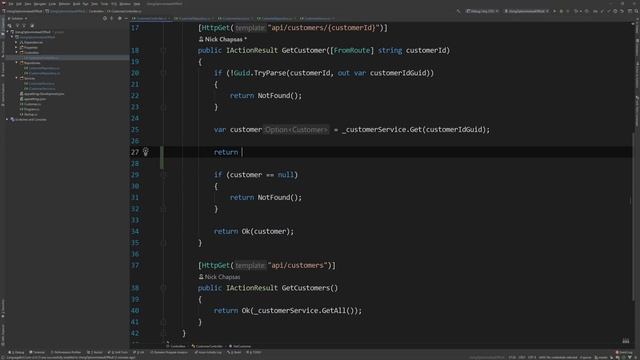Open the Unit Tests tool window
The height and width of the screenshot is (360, 640).
118,352
